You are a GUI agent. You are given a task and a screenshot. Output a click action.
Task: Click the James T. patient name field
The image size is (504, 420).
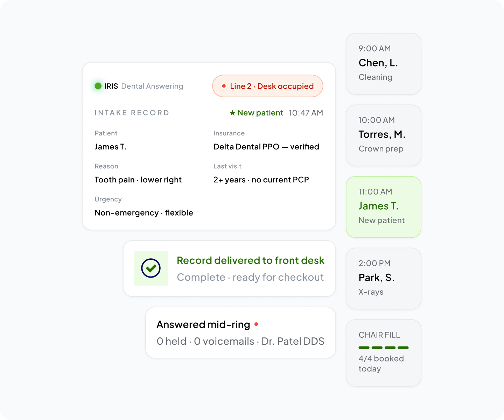[111, 147]
